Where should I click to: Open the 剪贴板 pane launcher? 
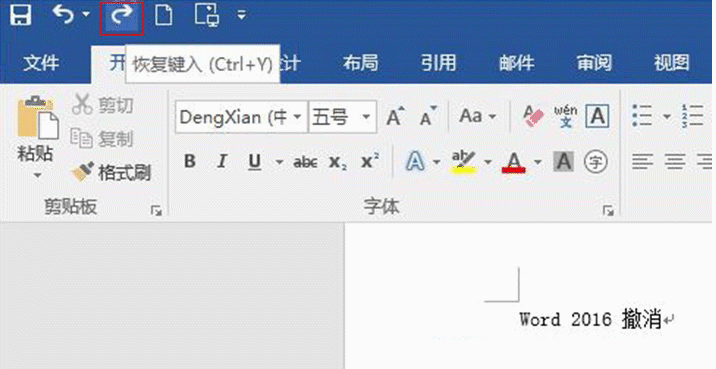(x=157, y=211)
